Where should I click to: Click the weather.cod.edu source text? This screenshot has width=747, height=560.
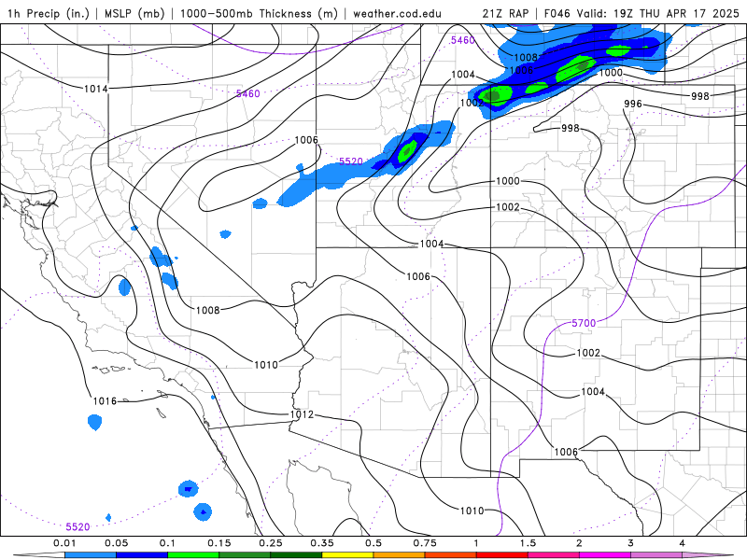click(397, 13)
